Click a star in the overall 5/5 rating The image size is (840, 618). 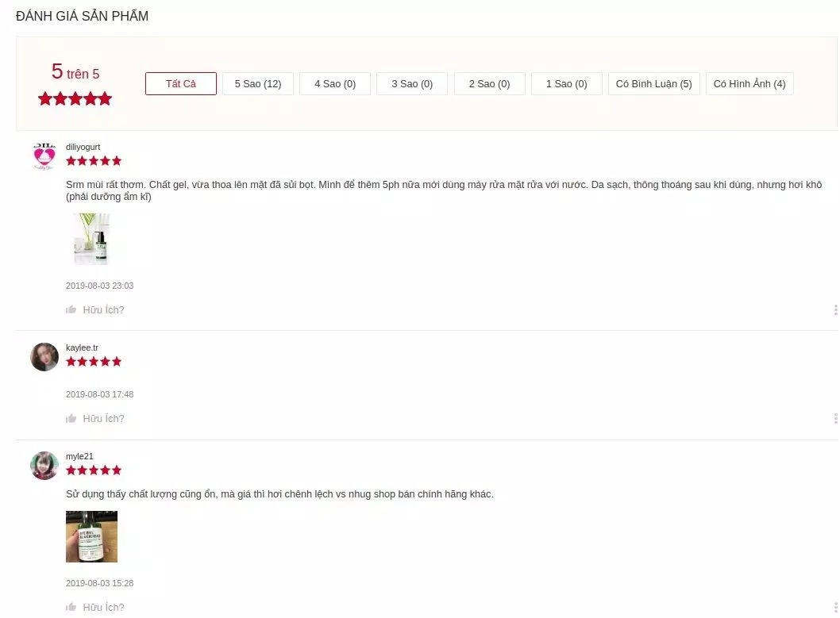click(x=75, y=98)
